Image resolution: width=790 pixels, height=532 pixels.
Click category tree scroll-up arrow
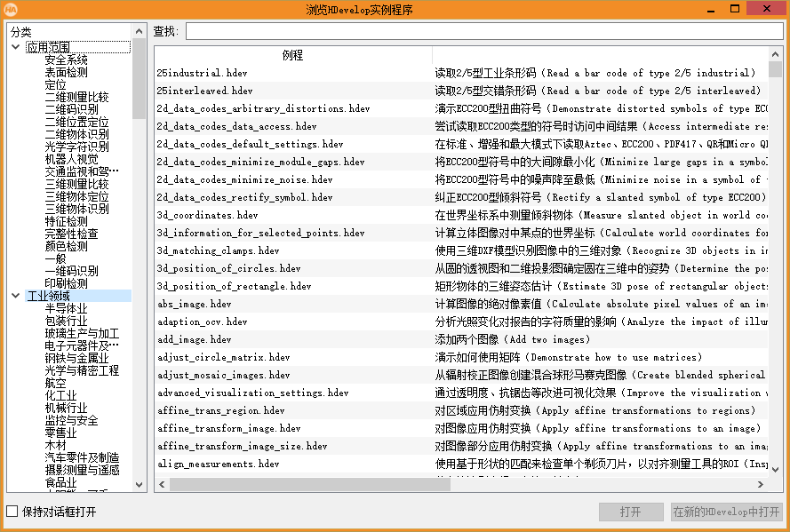[139, 31]
